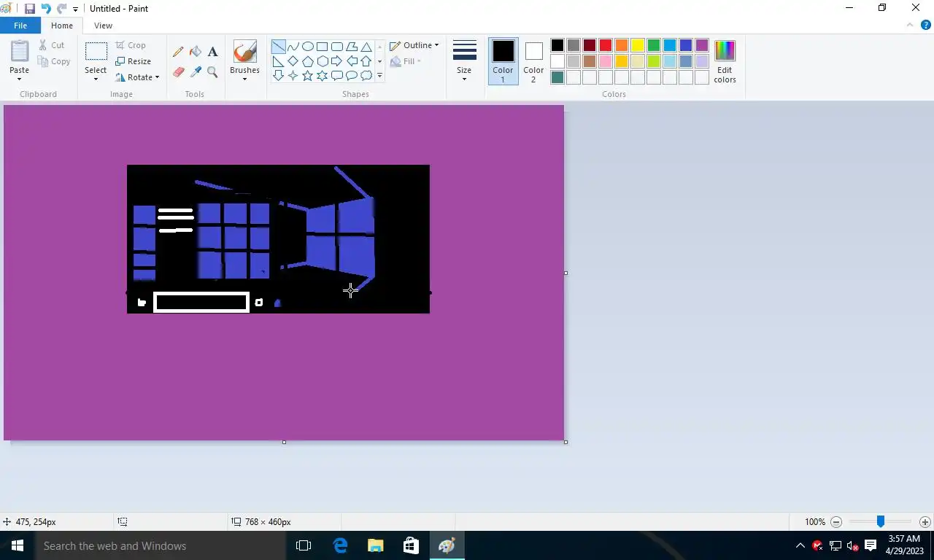Image resolution: width=934 pixels, height=560 pixels.
Task: Expand the Shapes gallery more button
Action: click(379, 76)
